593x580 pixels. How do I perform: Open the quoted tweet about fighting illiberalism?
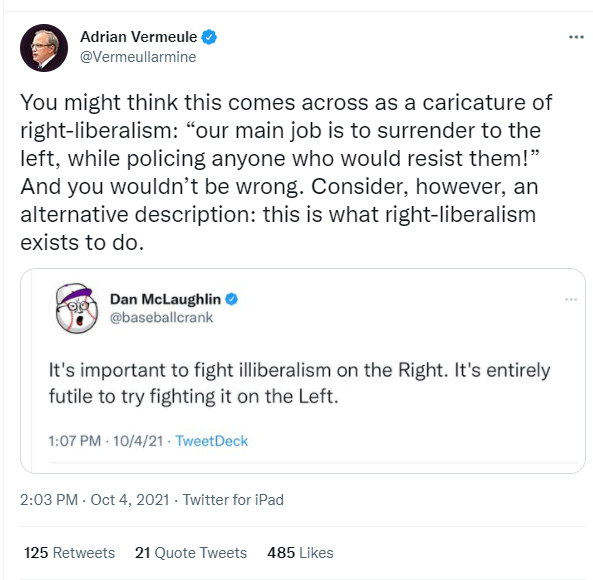299,383
